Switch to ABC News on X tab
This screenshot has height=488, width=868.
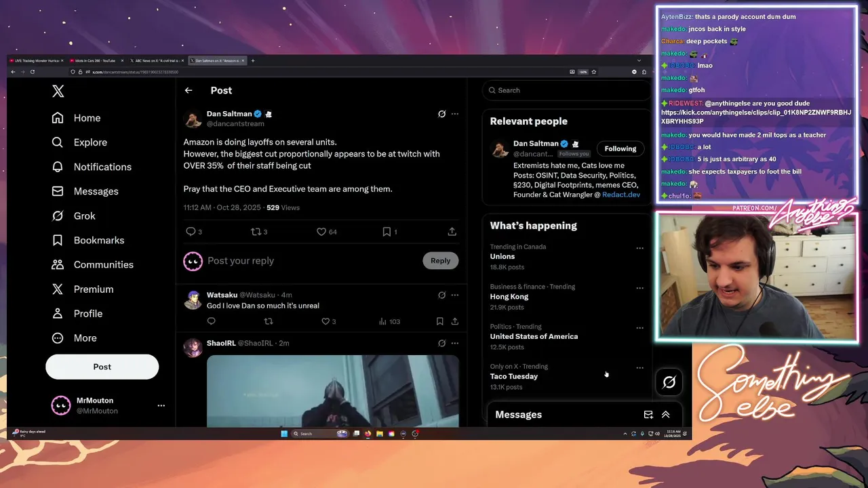(x=157, y=60)
